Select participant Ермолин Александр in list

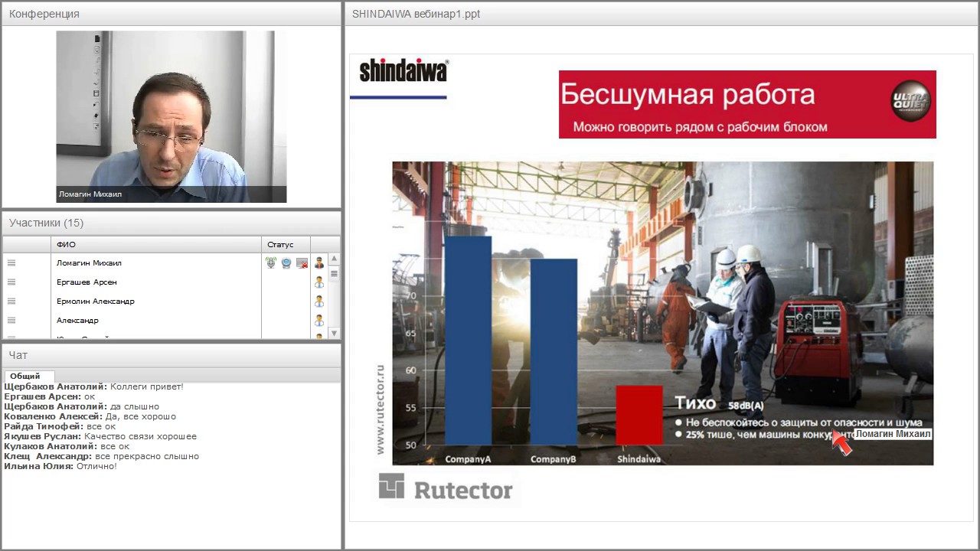click(x=95, y=301)
